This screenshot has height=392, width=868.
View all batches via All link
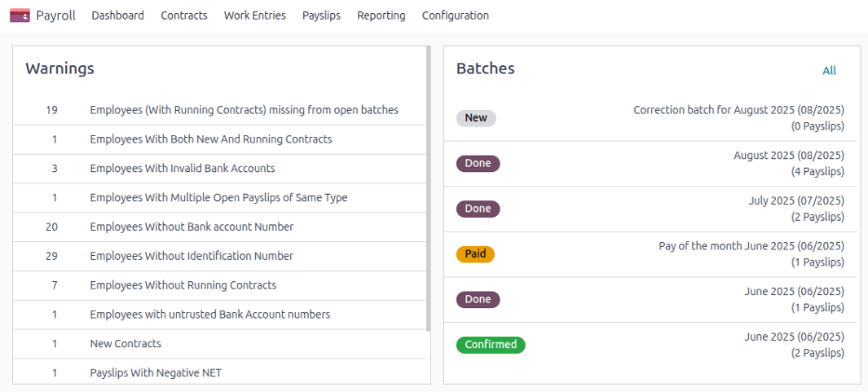829,71
